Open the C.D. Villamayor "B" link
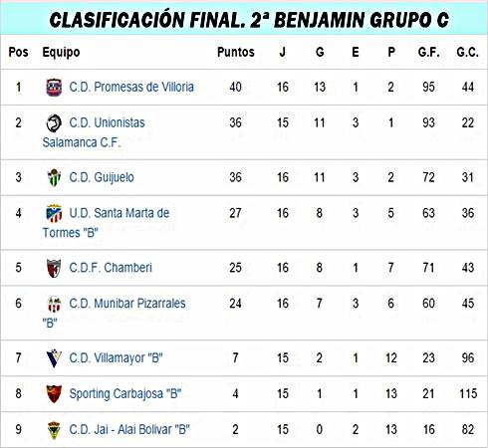The height and width of the screenshot is (448, 488). 116,358
